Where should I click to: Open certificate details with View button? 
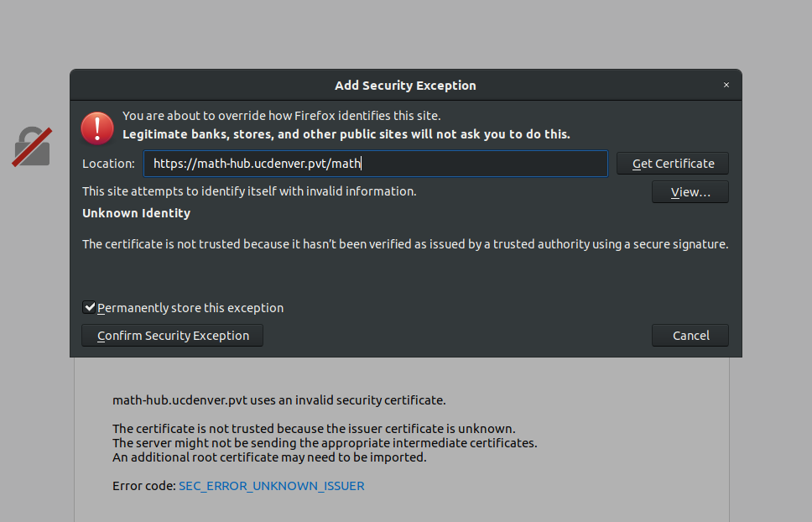pyautogui.click(x=690, y=192)
